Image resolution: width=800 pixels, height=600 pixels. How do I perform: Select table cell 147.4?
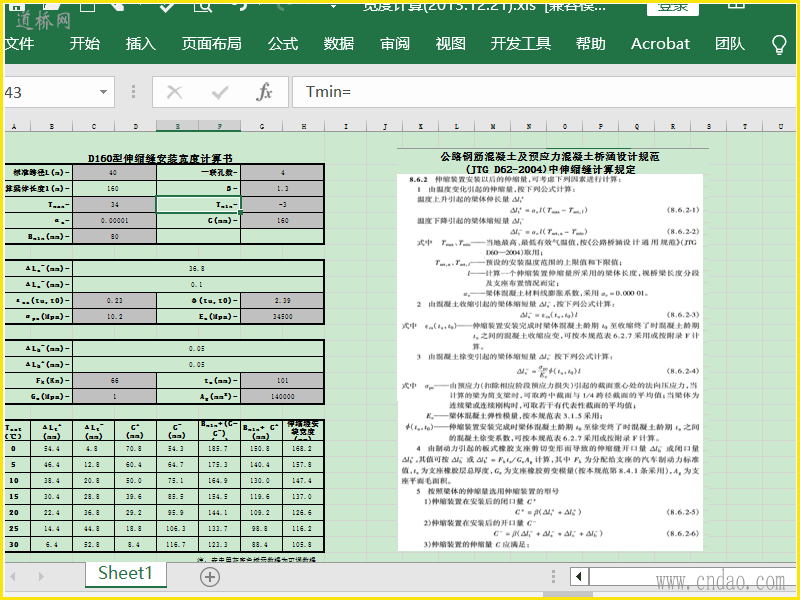tap(303, 480)
